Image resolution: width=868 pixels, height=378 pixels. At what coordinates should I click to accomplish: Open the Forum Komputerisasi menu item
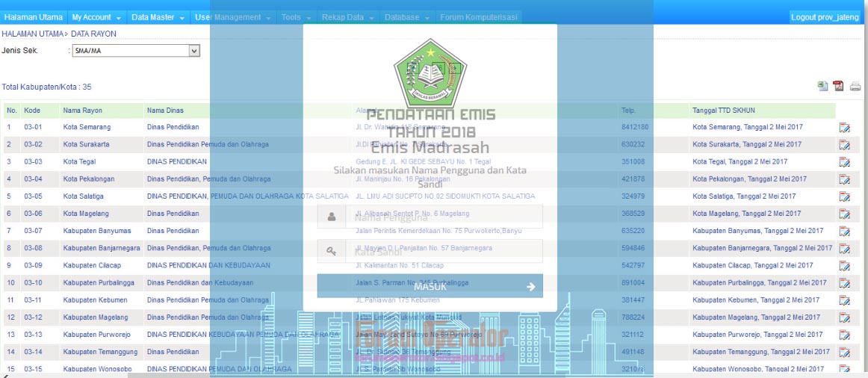pyautogui.click(x=478, y=17)
